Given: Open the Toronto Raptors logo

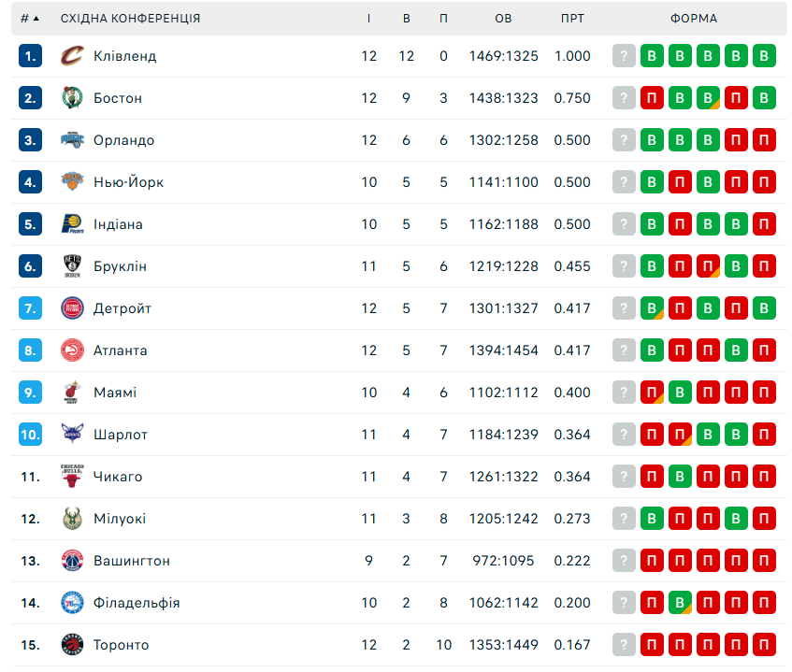Looking at the screenshot, I should 72,645.
